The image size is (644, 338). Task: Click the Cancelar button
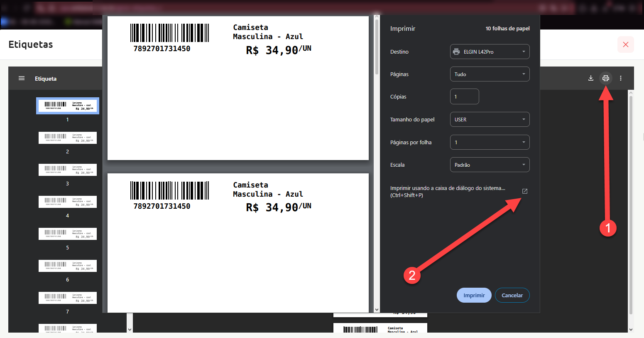[x=512, y=295]
